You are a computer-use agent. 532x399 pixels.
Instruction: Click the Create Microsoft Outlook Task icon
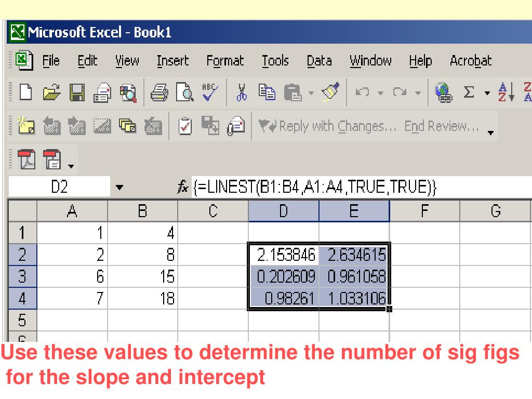(x=185, y=126)
